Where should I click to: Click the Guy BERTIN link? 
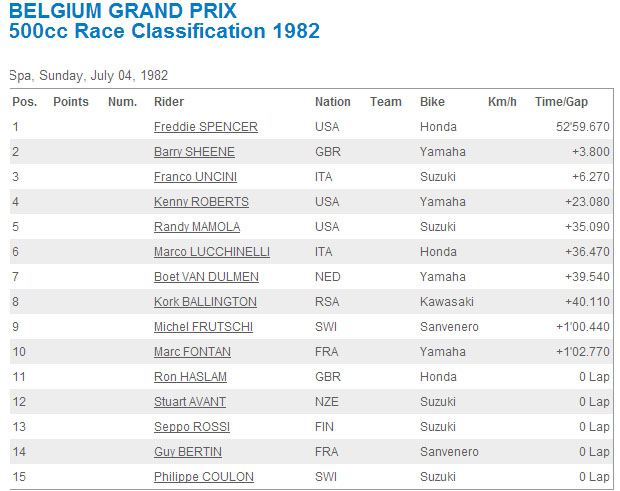[188, 452]
